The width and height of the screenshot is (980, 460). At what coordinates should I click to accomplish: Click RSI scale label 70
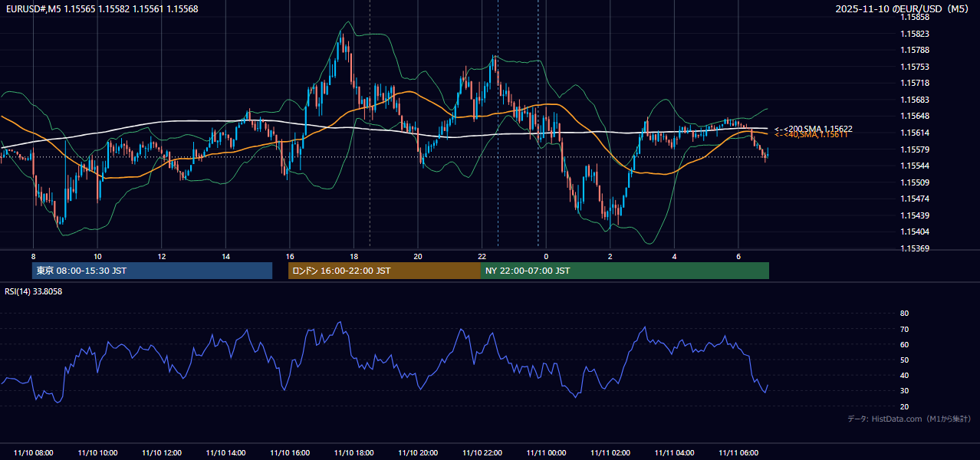click(904, 329)
